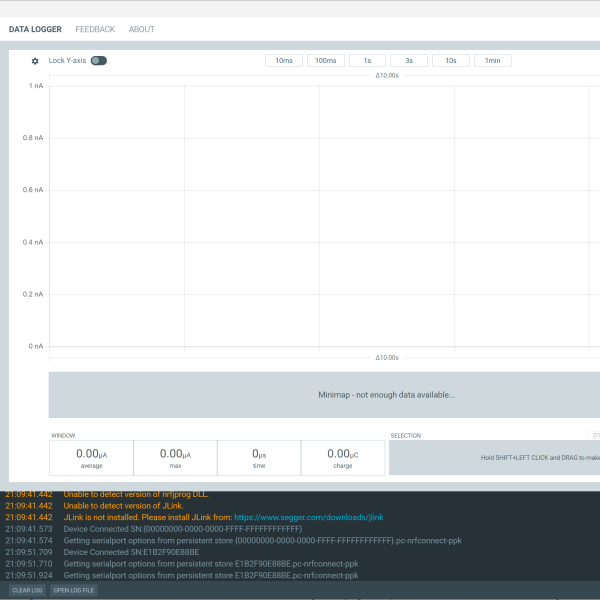Screen dimensions: 600x600
Task: Click the window charge value box
Action: [x=343, y=458]
